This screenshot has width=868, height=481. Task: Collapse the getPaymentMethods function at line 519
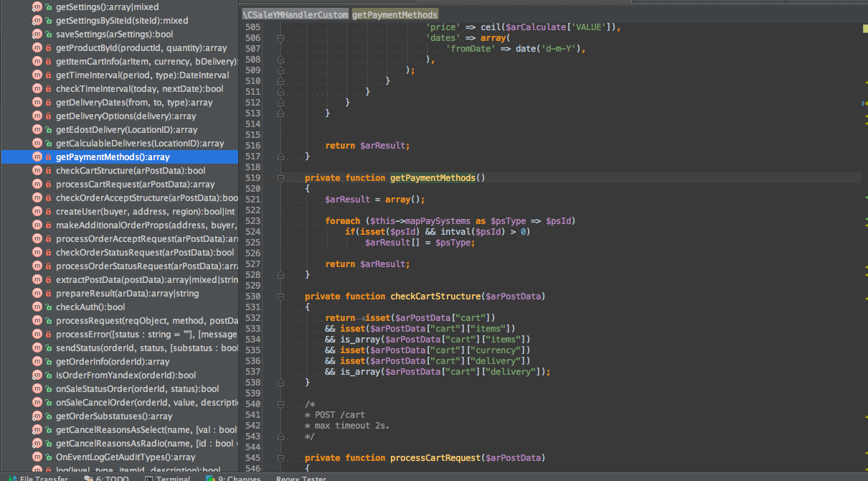281,178
